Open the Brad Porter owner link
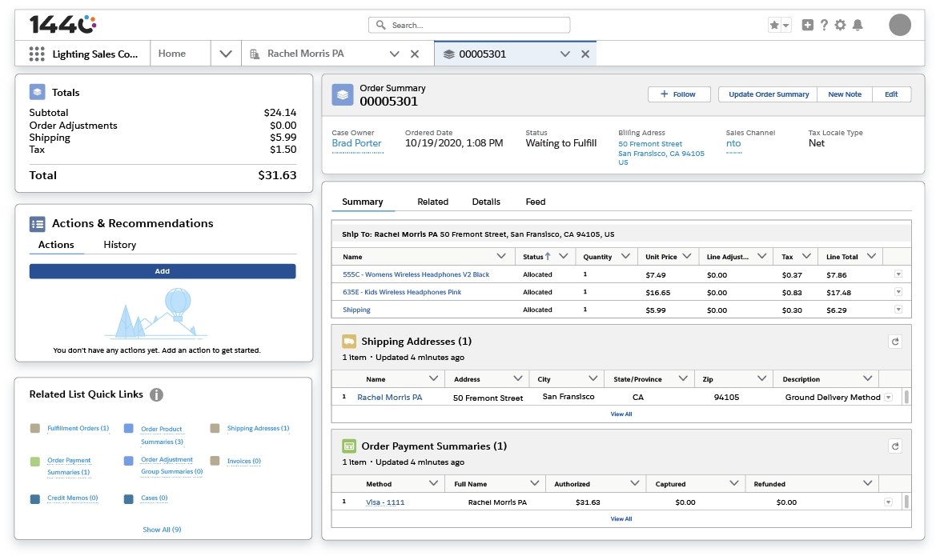The width and height of the screenshot is (940, 560). tap(356, 144)
